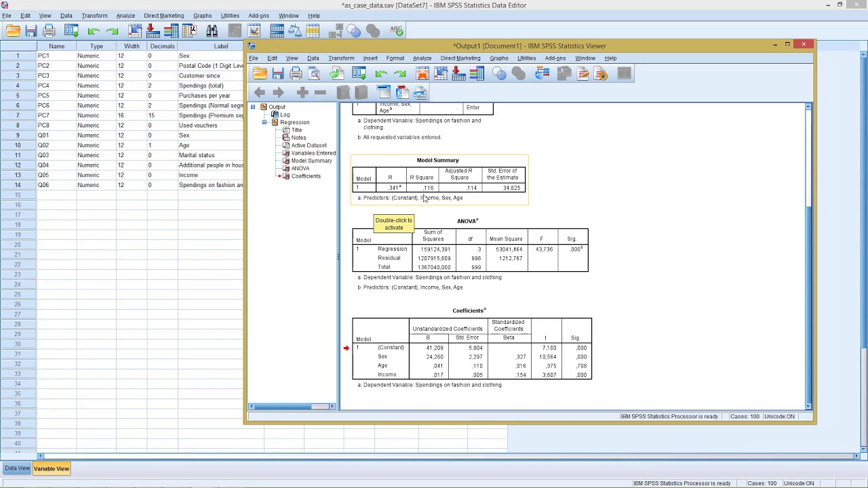The height and width of the screenshot is (488, 868).
Task: Click the Name column header
Action: pos(57,46)
